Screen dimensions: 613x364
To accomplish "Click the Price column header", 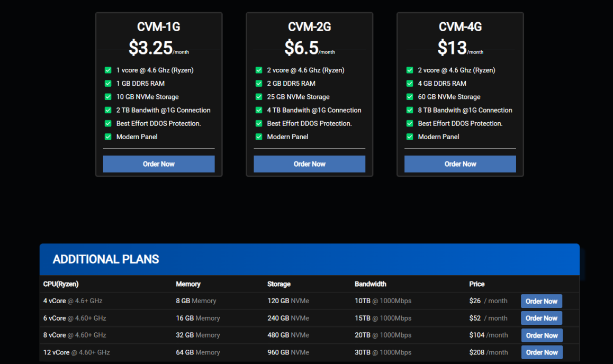I will (476, 284).
